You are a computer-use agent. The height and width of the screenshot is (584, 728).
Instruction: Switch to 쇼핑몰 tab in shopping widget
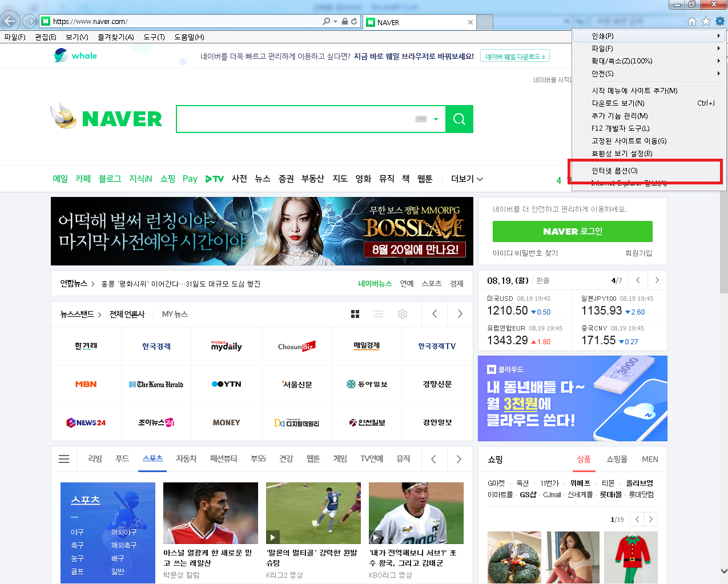[x=617, y=459]
